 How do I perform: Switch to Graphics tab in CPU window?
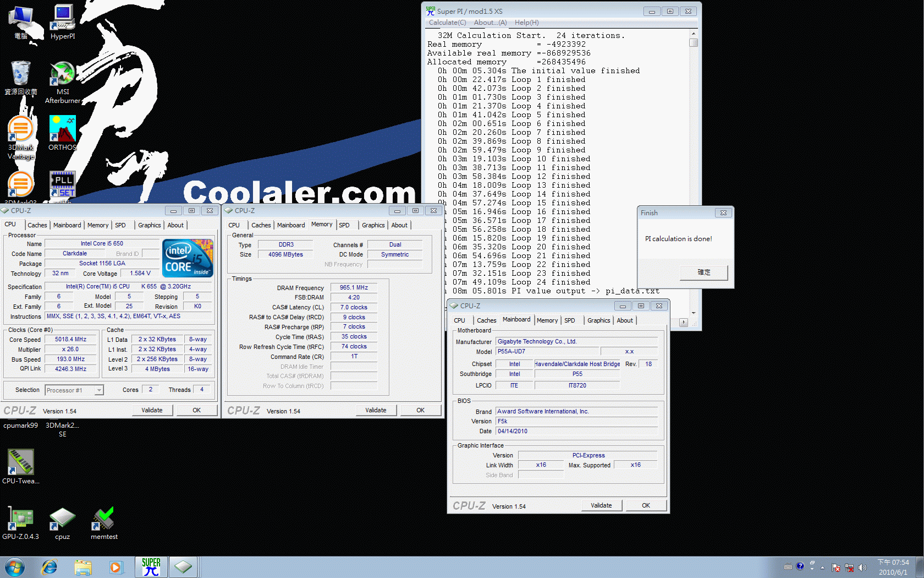pos(149,225)
